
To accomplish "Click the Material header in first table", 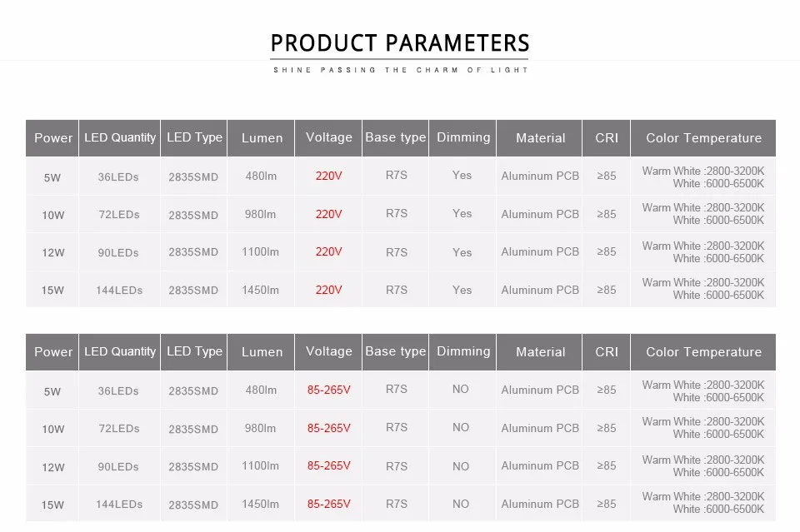I will coord(540,138).
